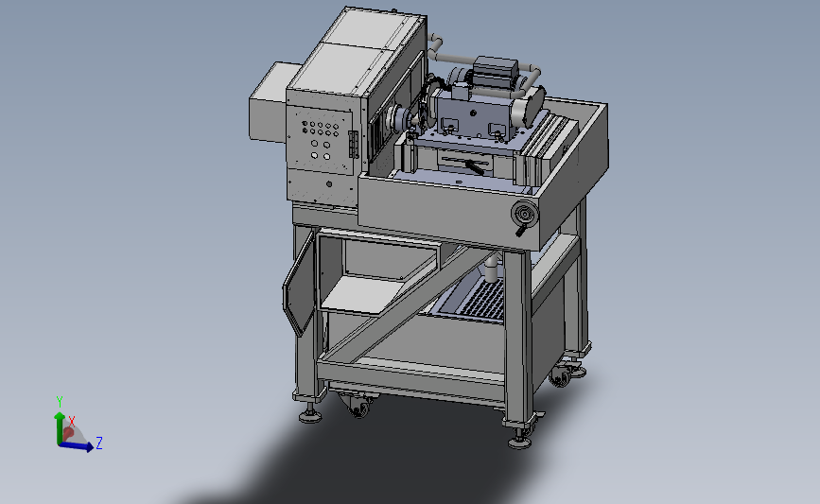Select the open hinged door on the stand
This screenshot has height=504, width=820.
(x=298, y=285)
